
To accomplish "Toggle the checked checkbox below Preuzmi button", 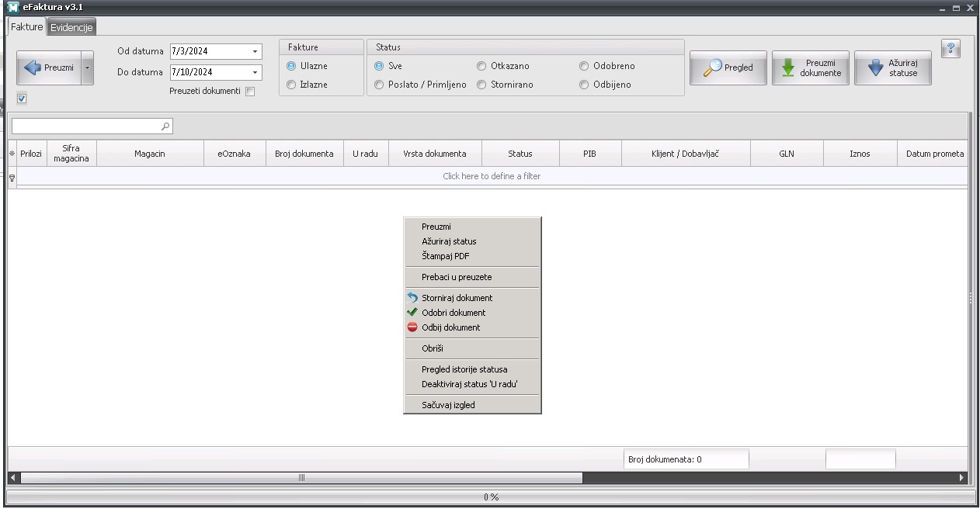I will tap(22, 99).
